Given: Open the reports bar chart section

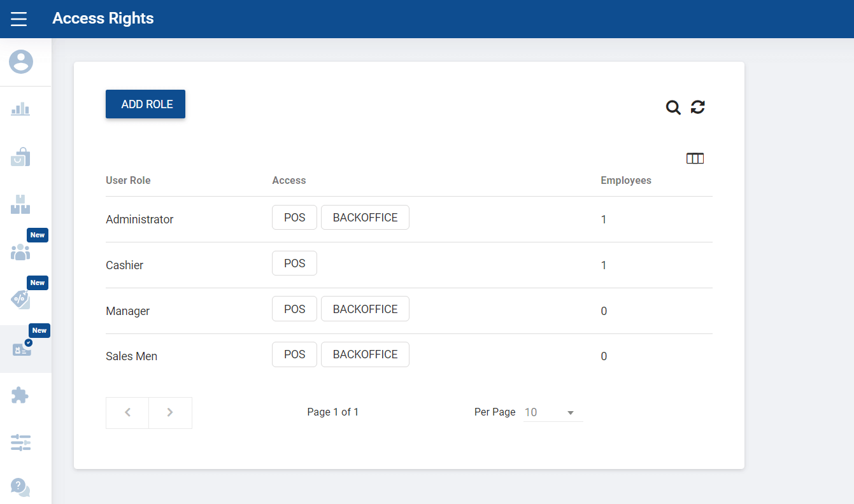Looking at the screenshot, I should pos(20,109).
